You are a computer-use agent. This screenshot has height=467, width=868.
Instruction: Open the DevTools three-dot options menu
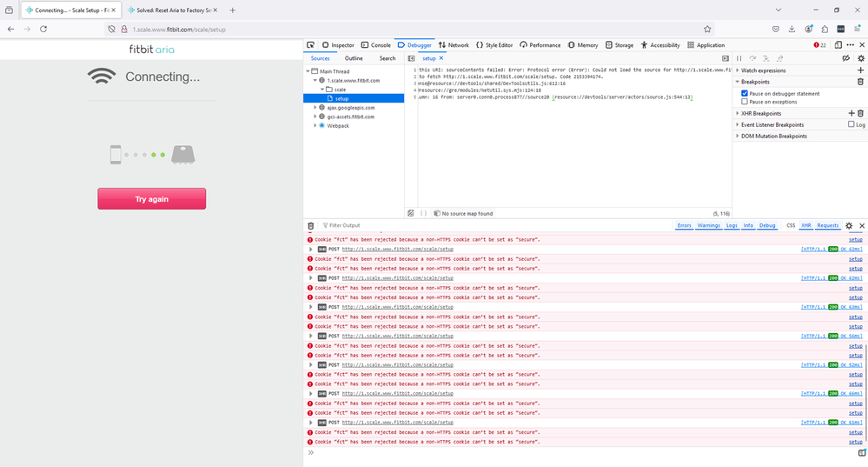[851, 45]
